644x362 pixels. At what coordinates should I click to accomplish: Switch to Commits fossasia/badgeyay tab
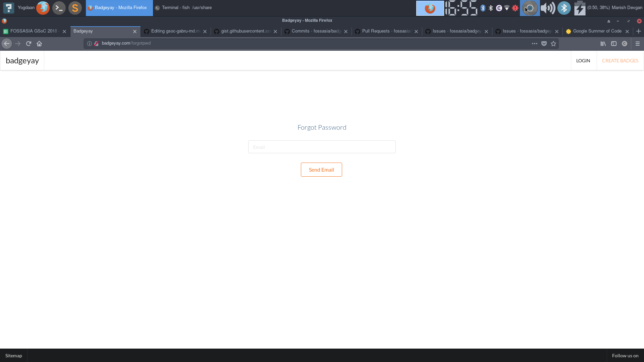click(x=316, y=31)
